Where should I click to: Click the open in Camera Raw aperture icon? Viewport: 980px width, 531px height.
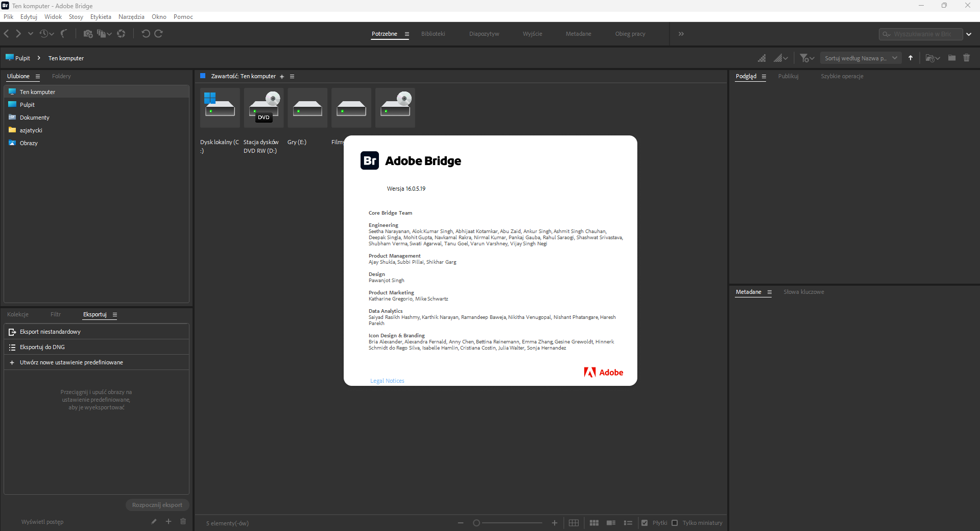121,34
